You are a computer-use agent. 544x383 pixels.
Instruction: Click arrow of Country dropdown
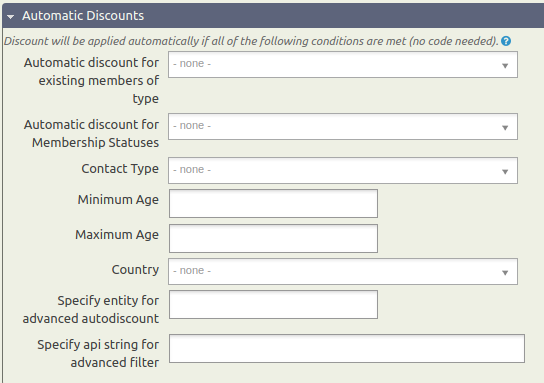click(505, 273)
